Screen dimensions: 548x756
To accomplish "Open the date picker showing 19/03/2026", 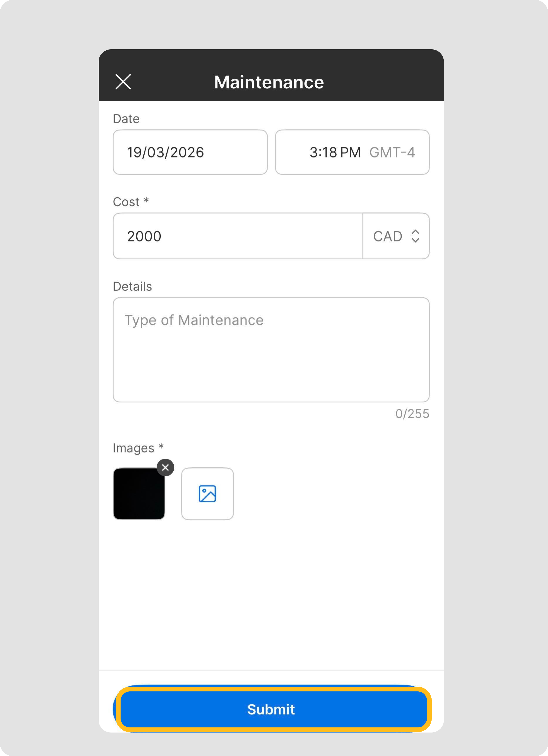I will (190, 152).
